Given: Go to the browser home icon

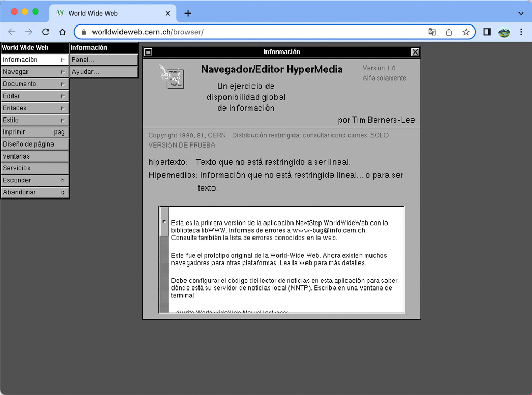Looking at the screenshot, I should (62, 32).
